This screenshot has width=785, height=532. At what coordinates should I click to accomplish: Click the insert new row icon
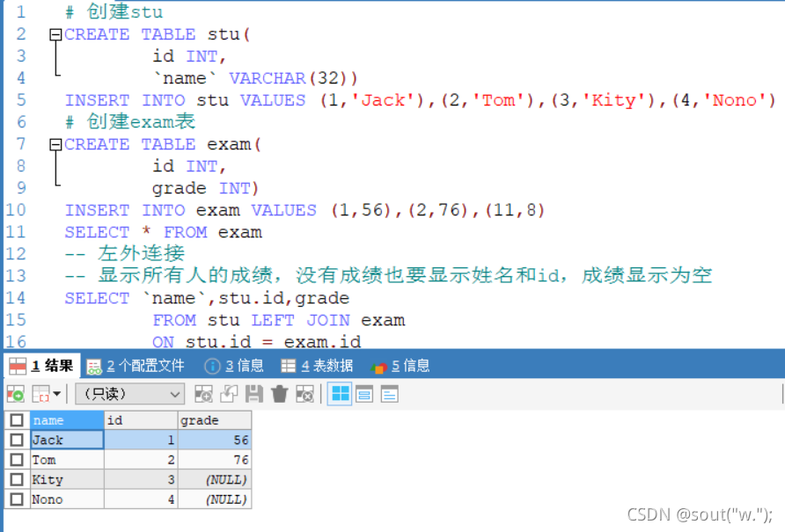(204, 394)
